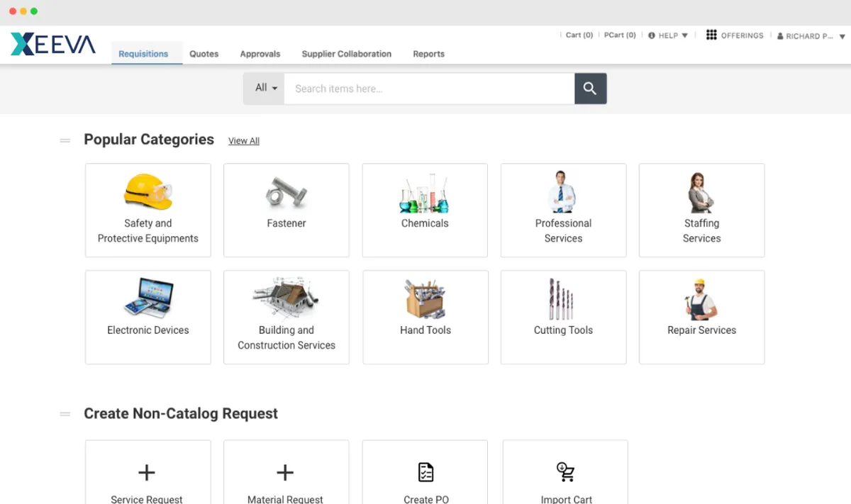The width and height of the screenshot is (851, 504).
Task: Click the yellow hard hat safety icon
Action: coord(148,191)
